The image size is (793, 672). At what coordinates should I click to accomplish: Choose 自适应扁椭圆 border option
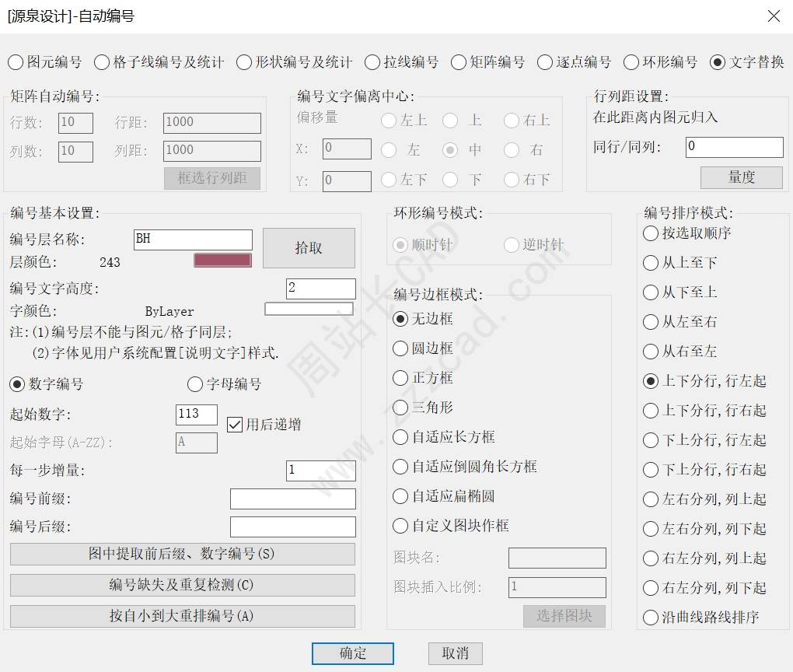(x=444, y=496)
